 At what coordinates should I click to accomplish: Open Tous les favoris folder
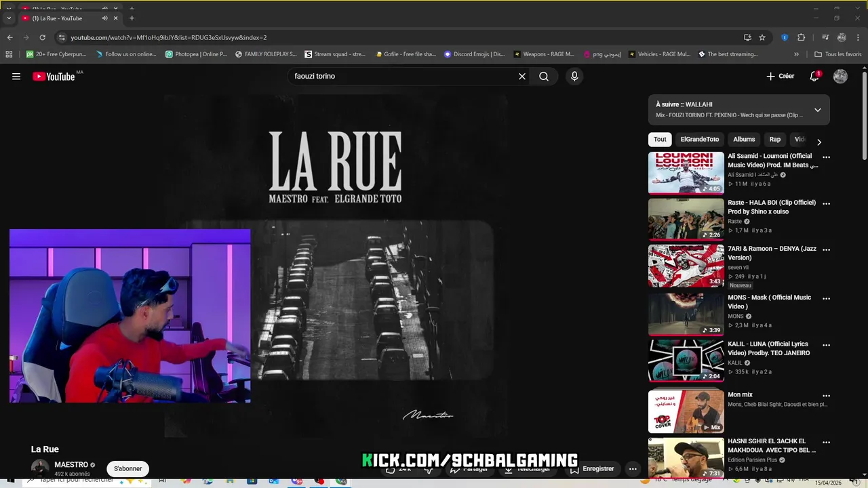[x=838, y=54]
